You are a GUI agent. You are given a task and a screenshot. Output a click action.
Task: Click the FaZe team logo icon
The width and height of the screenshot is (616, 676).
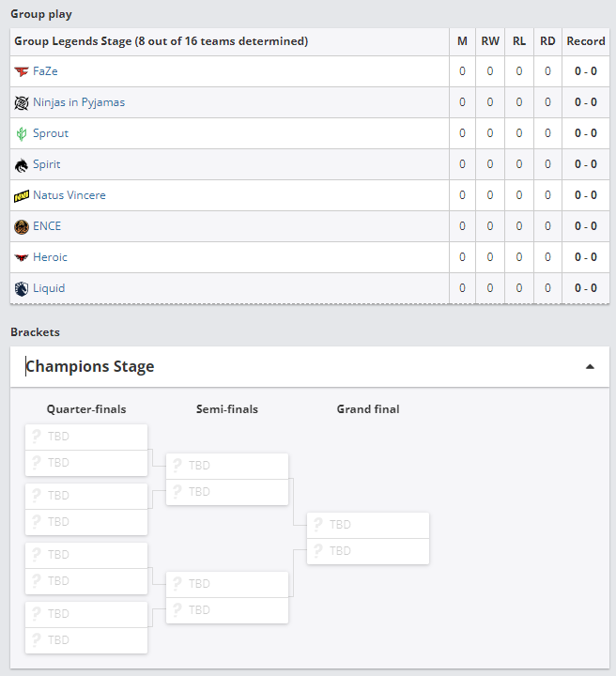click(x=22, y=71)
